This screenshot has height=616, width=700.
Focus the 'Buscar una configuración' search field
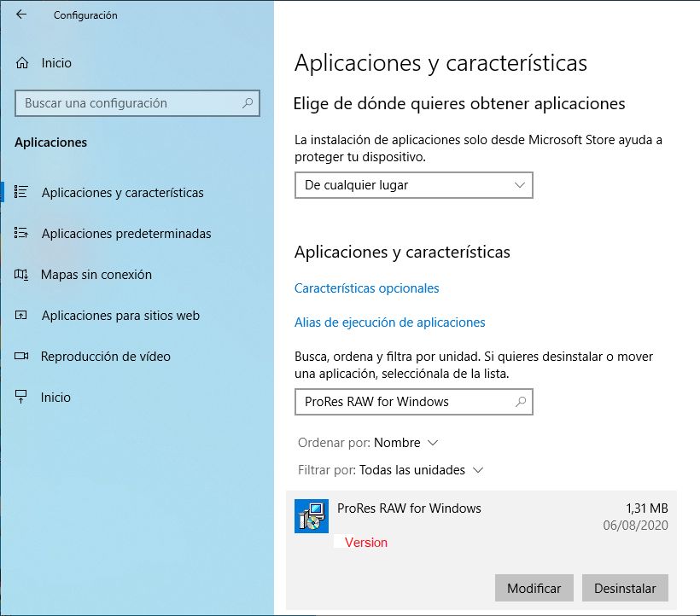(x=137, y=103)
